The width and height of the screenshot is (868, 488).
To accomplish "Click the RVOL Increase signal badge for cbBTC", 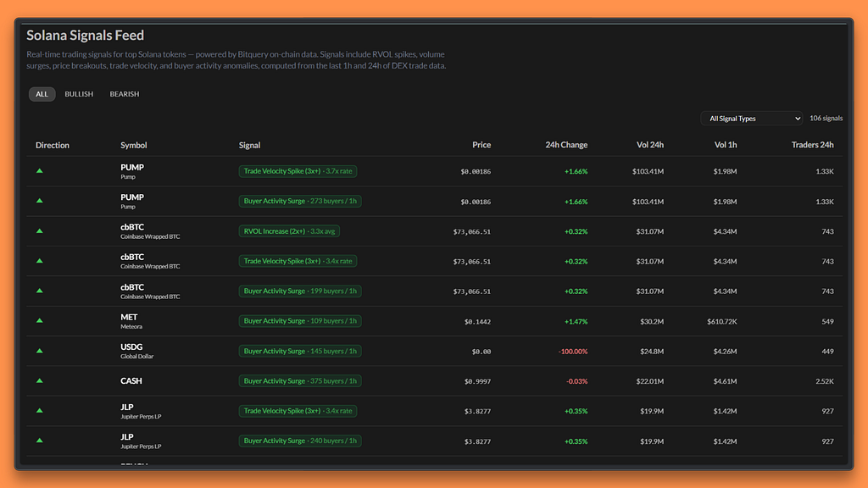I will point(289,231).
